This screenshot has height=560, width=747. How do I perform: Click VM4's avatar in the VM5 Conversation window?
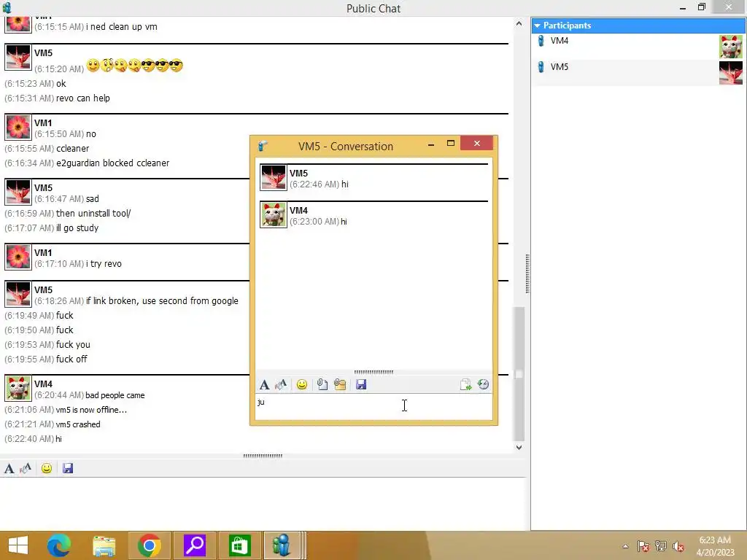click(274, 214)
